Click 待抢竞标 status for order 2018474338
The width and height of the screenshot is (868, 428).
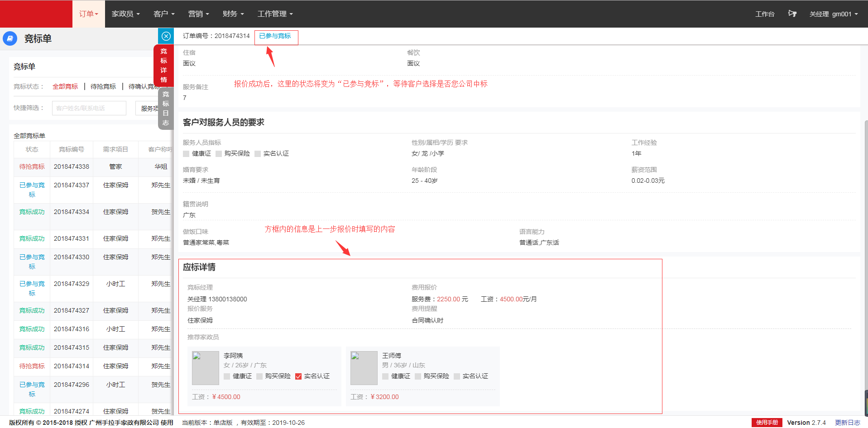pos(32,166)
